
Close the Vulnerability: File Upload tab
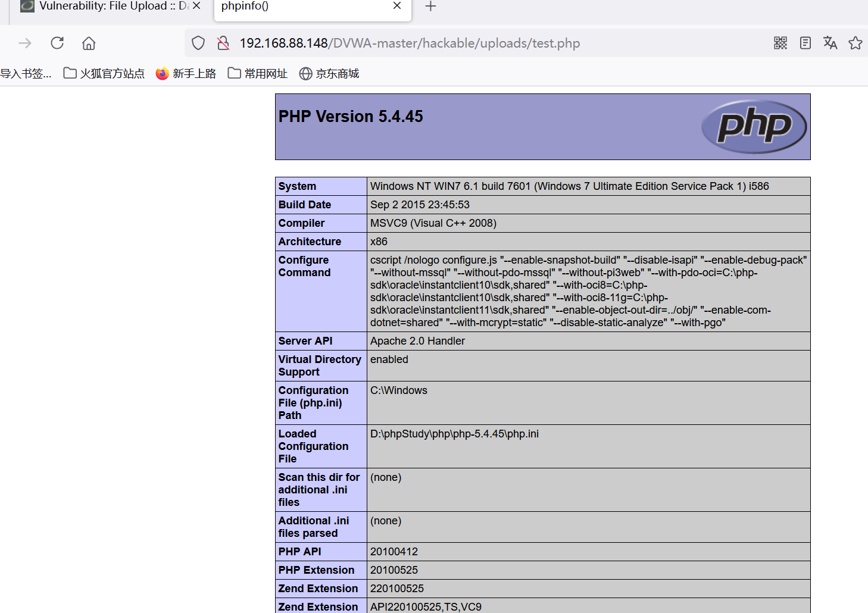[x=196, y=6]
